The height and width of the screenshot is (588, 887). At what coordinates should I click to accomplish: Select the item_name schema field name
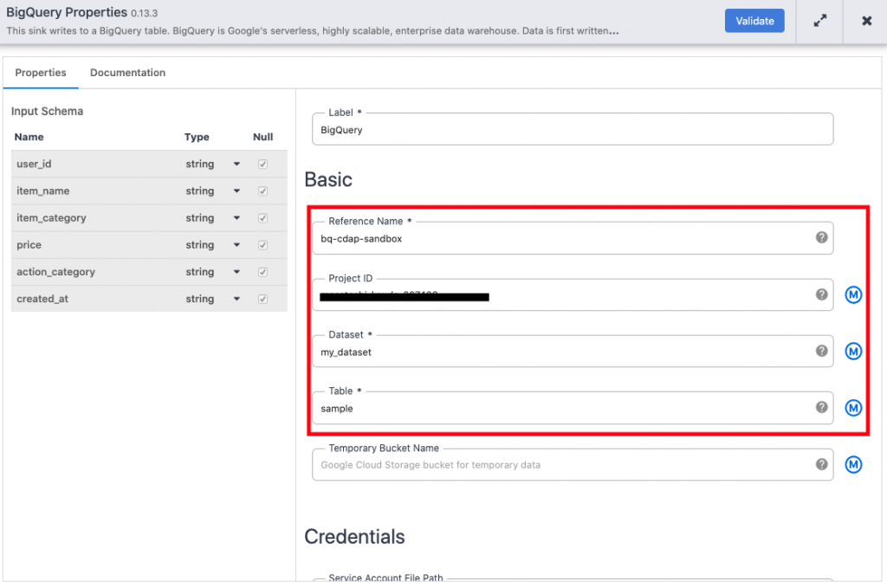click(x=43, y=191)
